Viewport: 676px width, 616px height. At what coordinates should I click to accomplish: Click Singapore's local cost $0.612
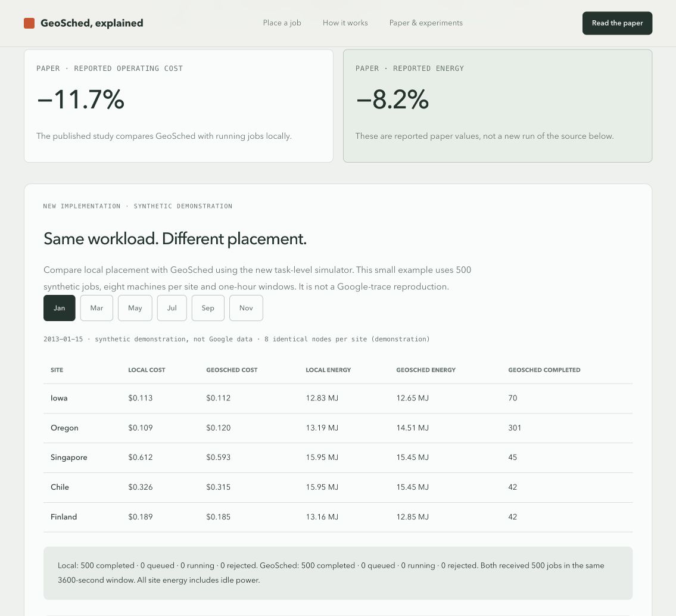pos(140,458)
